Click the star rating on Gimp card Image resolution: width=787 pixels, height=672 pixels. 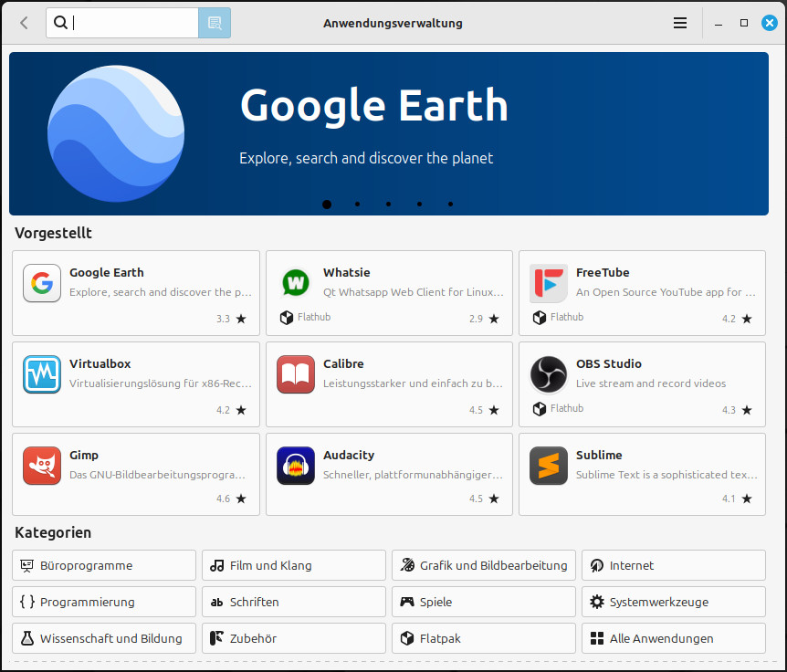tap(241, 499)
